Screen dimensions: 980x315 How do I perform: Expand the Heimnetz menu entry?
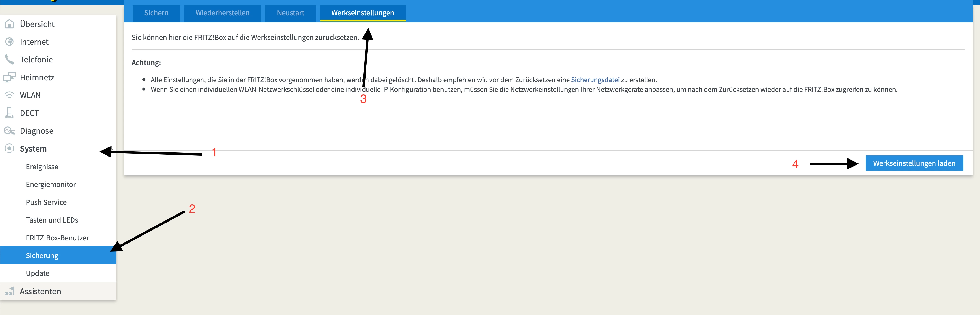pos(37,77)
